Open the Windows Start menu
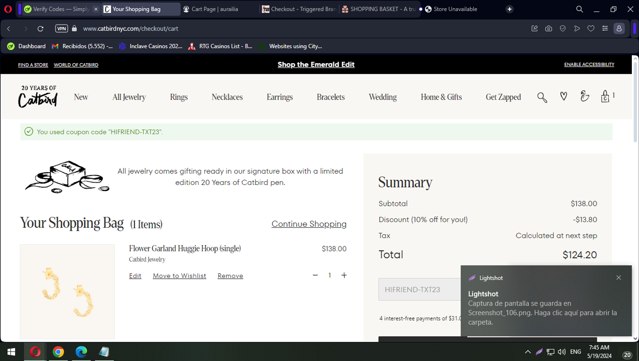639x361 pixels. pos(11,352)
